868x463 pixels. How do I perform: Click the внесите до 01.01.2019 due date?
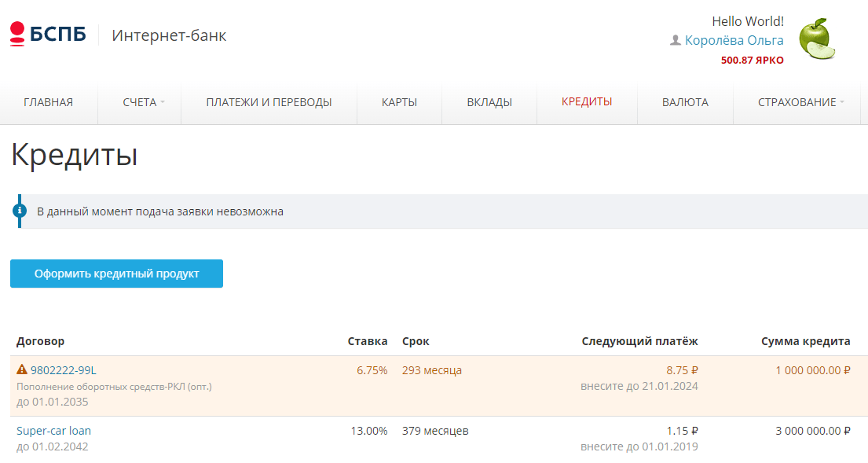click(x=639, y=446)
